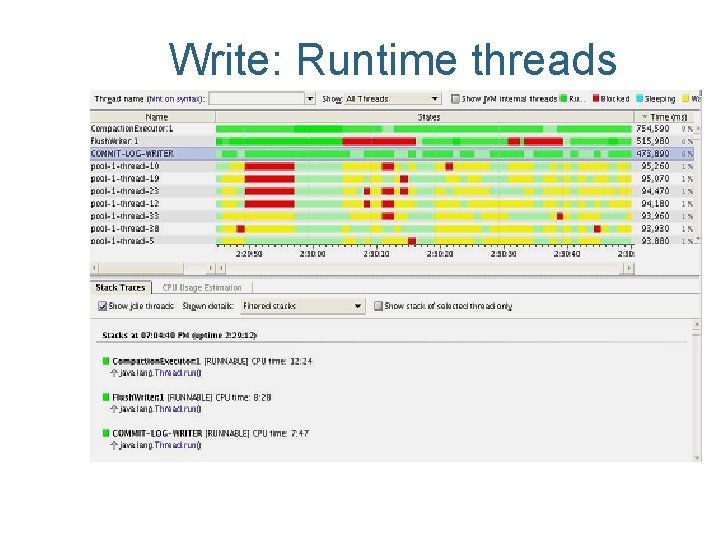Click the 2:30:20 timeline tick
The height and width of the screenshot is (540, 720).
point(440,253)
